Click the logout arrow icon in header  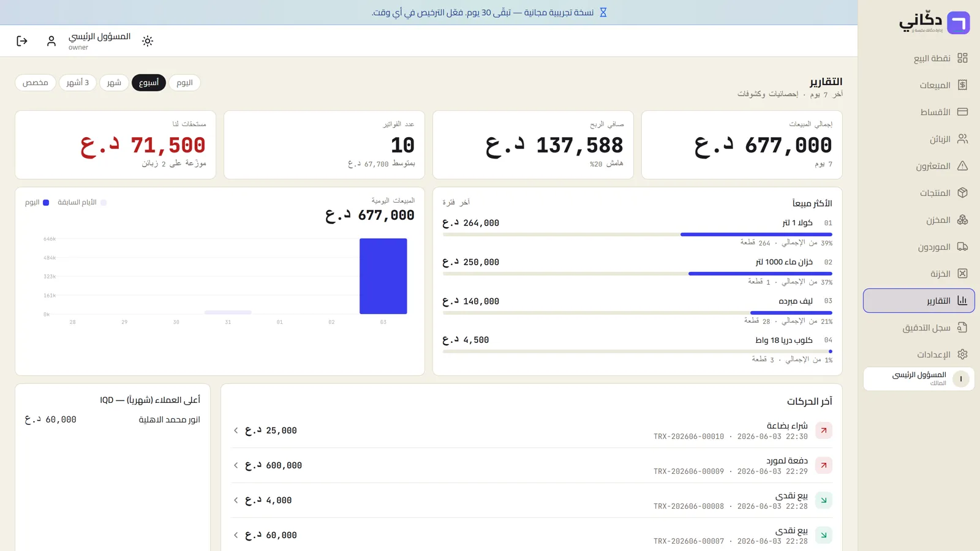[22, 41]
